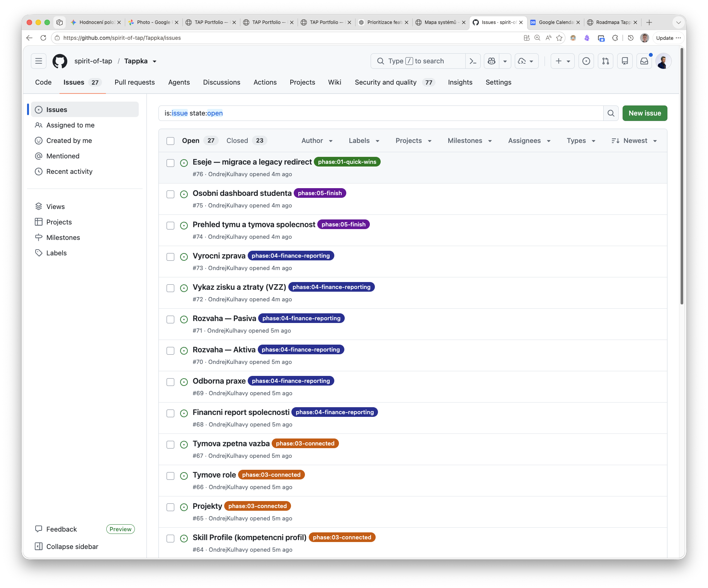This screenshot has height=588, width=708.
Task: Open the hamburger navigation menu
Action: [39, 61]
